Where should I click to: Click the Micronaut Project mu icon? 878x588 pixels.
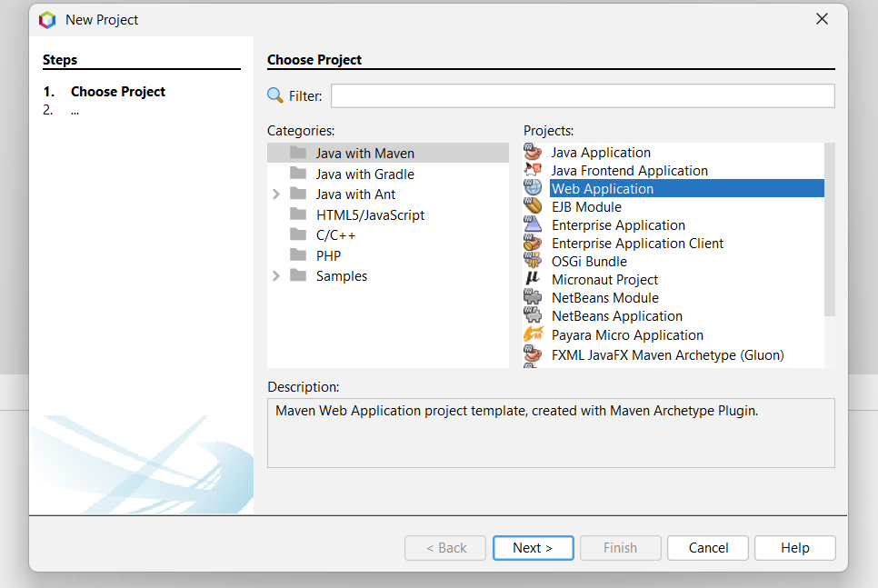533,278
